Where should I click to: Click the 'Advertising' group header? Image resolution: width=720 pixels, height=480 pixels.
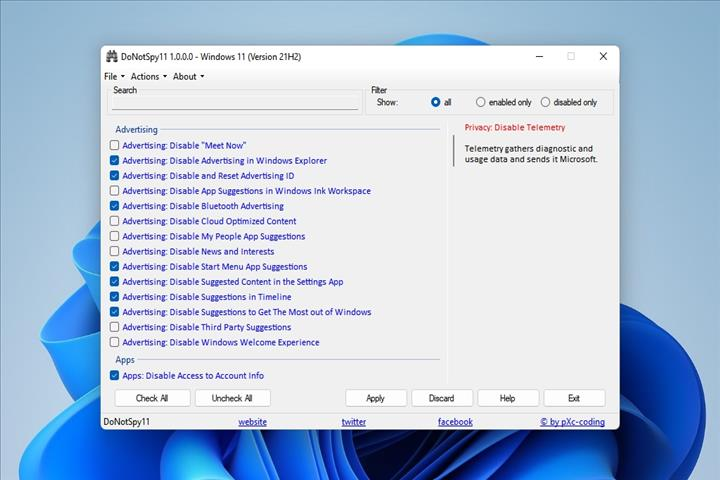coord(136,130)
